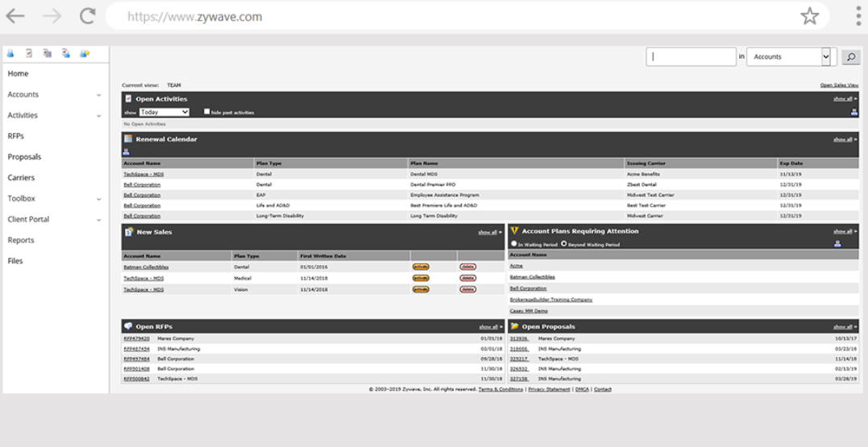Expand the Client Portal sidebar chevron
The width and height of the screenshot is (868, 447).
99,220
